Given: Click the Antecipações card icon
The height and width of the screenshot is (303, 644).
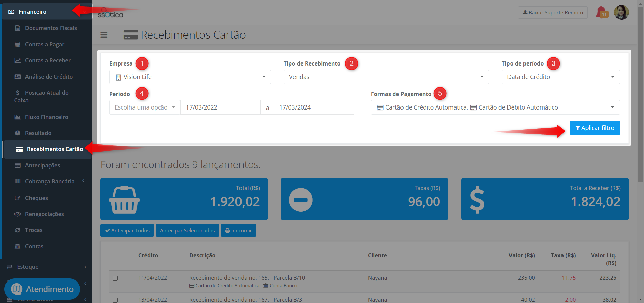Looking at the screenshot, I should [18, 165].
